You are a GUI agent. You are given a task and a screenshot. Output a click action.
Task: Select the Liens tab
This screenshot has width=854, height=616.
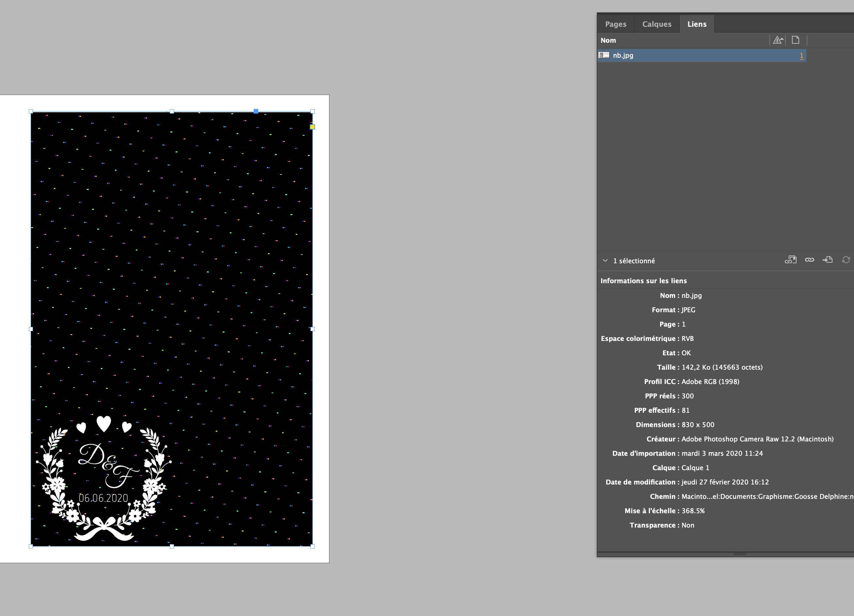point(697,23)
